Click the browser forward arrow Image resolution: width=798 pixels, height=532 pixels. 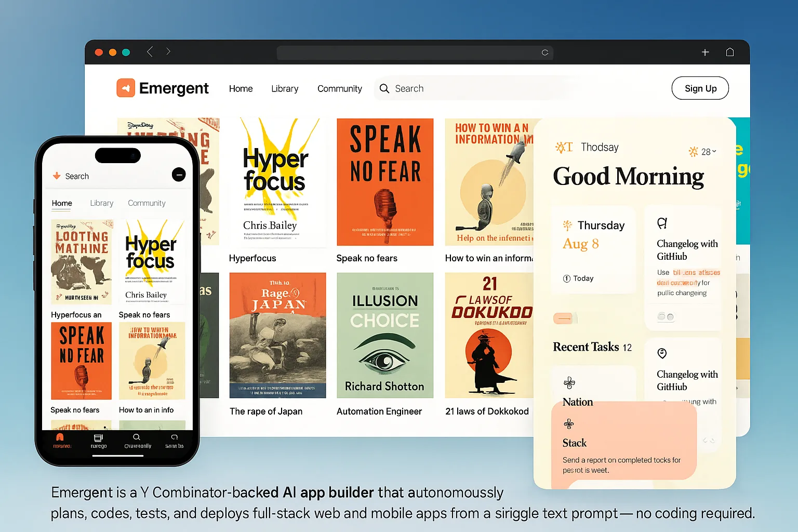tap(168, 51)
